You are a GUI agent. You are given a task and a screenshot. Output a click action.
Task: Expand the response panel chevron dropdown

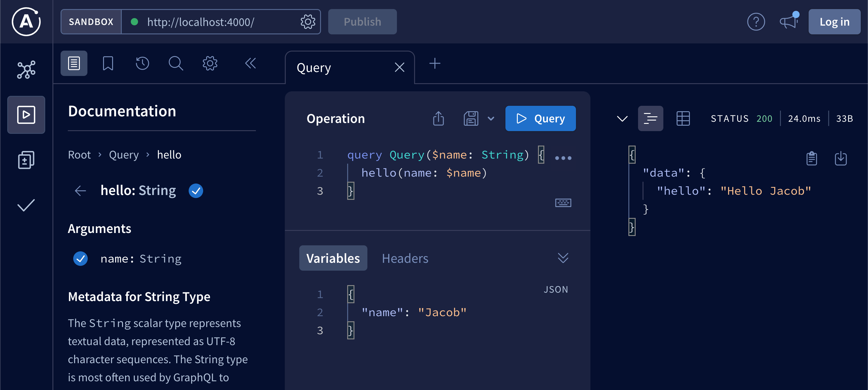[x=622, y=118]
